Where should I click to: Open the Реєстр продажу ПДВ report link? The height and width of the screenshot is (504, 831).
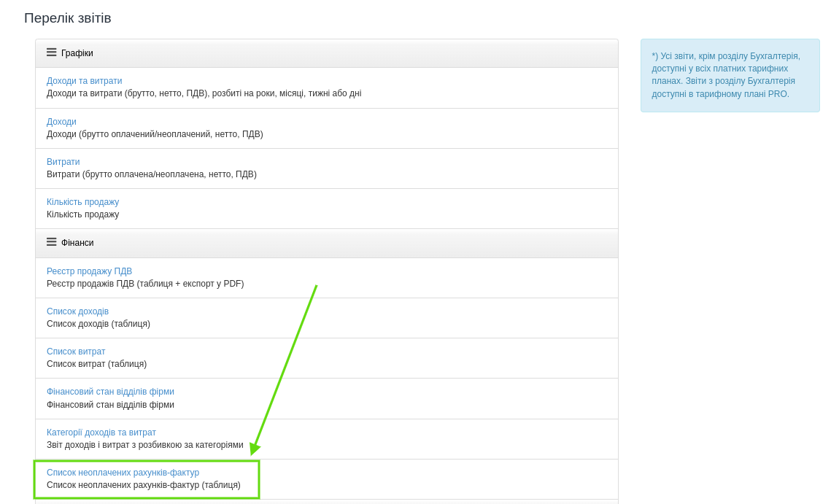pos(89,271)
